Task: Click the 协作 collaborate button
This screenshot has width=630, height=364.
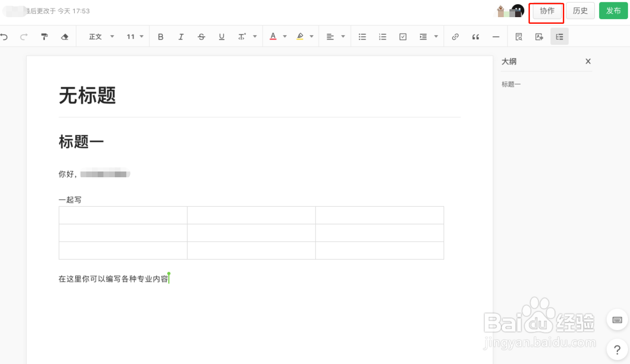Action: click(x=547, y=11)
